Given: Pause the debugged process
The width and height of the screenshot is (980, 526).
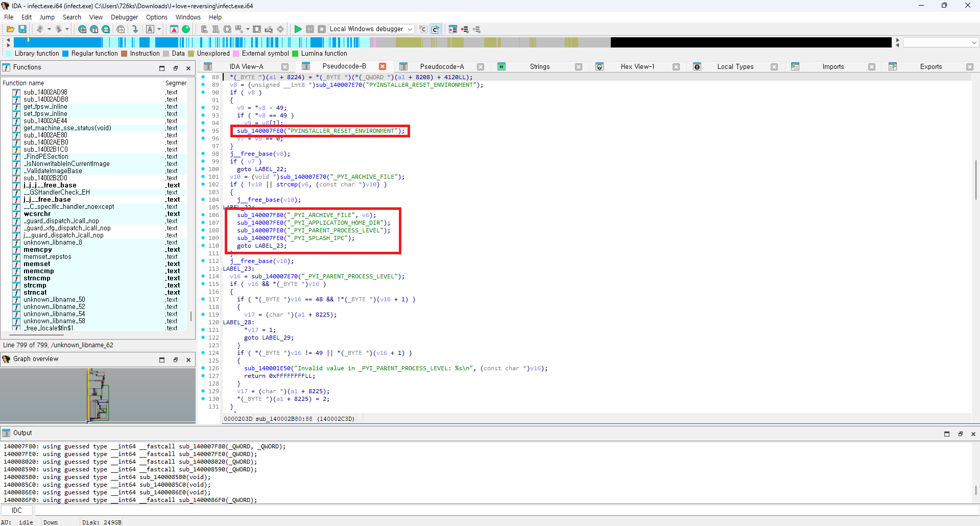Looking at the screenshot, I should click(310, 29).
